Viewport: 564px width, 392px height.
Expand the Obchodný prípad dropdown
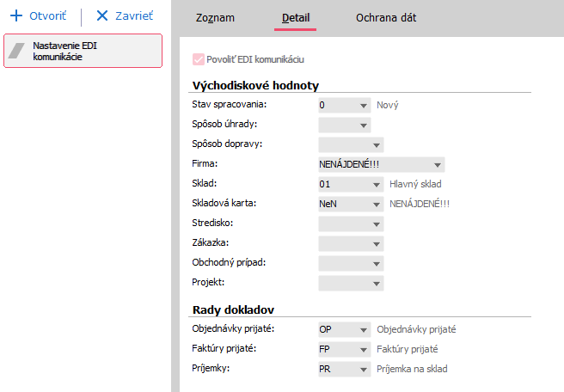377,263
